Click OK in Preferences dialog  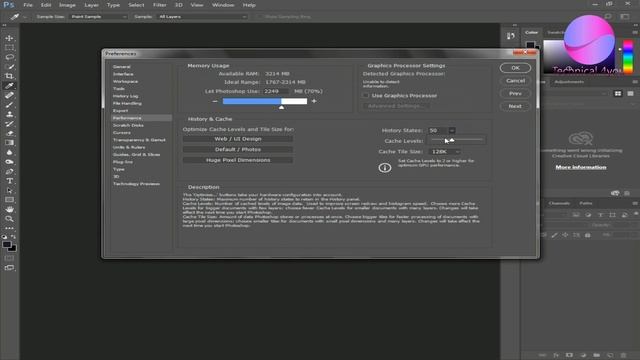coord(515,68)
